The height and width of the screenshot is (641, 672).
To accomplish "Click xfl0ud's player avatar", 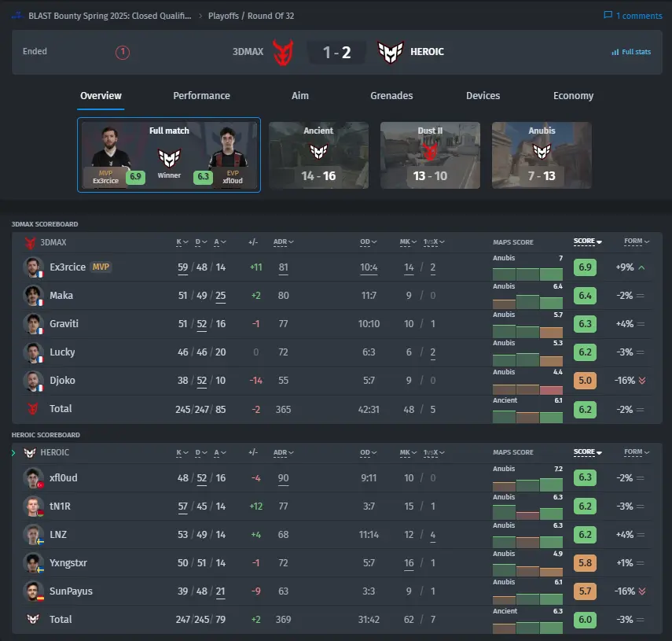I will click(33, 477).
